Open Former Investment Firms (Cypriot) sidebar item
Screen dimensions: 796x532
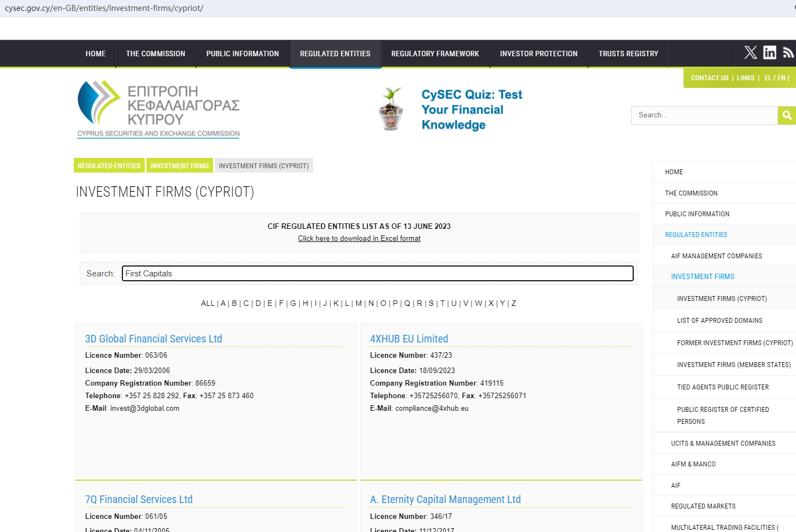734,343
